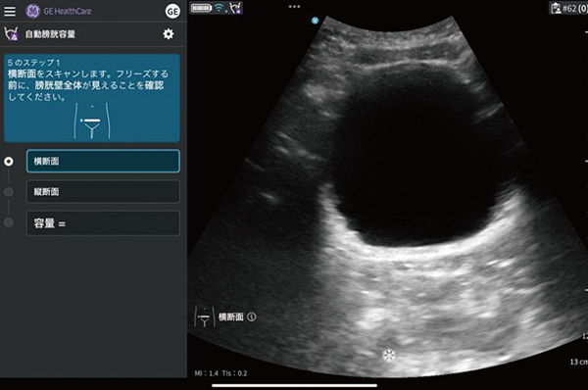
Task: Check the battery status icon
Action: 201,8
